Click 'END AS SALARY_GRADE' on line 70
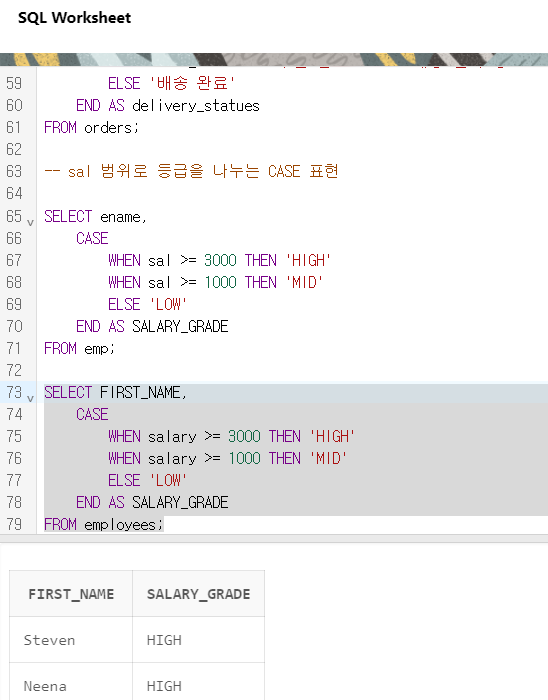548x700 pixels. [x=152, y=326]
